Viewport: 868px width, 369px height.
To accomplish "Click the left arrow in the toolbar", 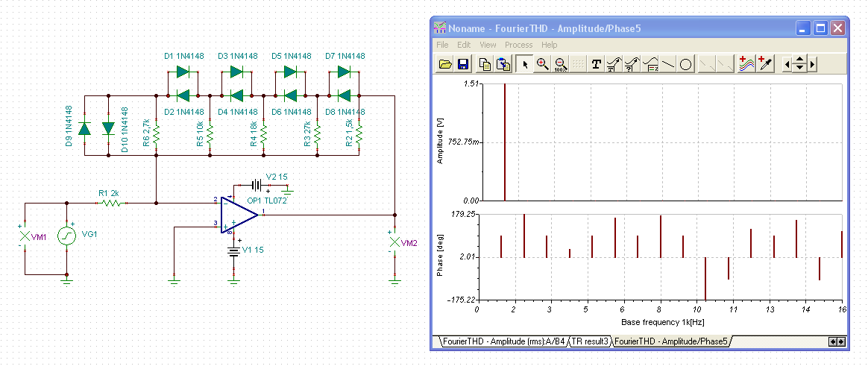I will 787,65.
